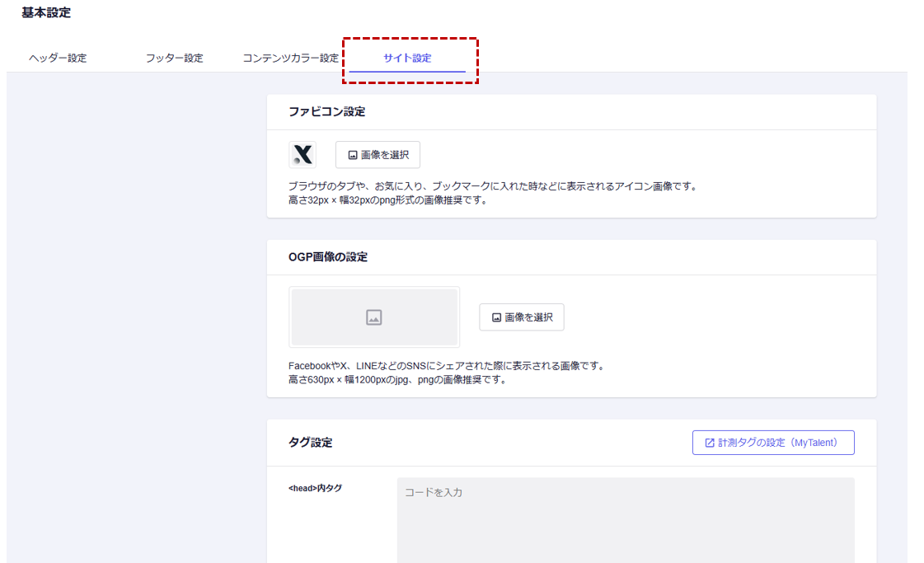
Task: Click the タグ設定 section heading
Action: pos(310,443)
